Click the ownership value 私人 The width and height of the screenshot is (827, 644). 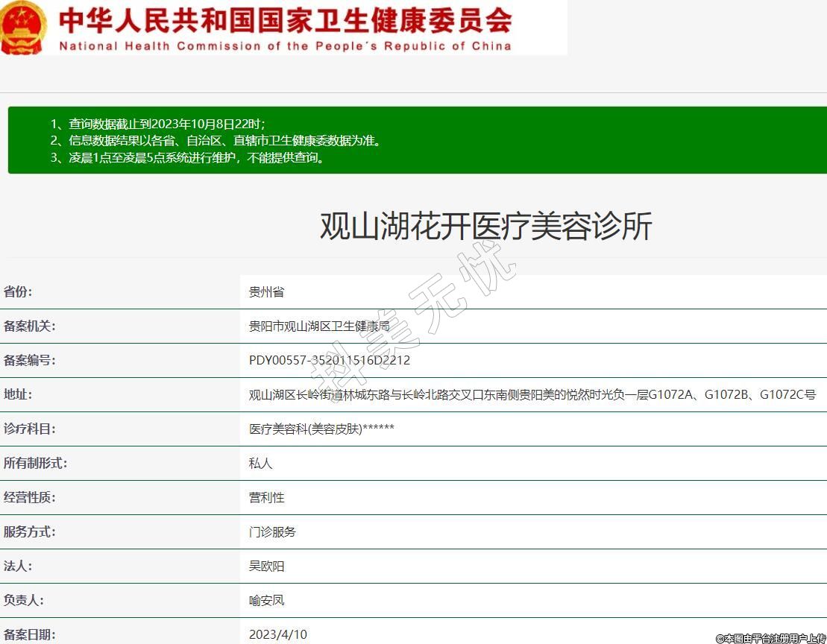[260, 464]
